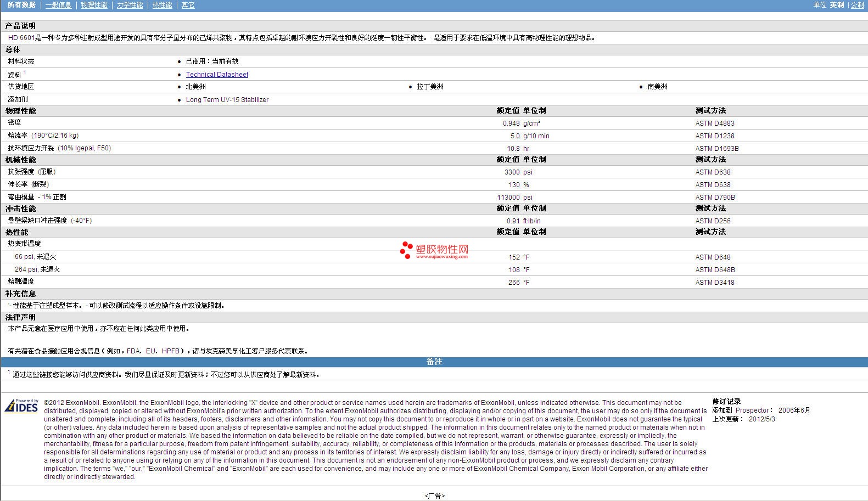Select 英制 units
The image size is (868, 501).
pos(837,5)
